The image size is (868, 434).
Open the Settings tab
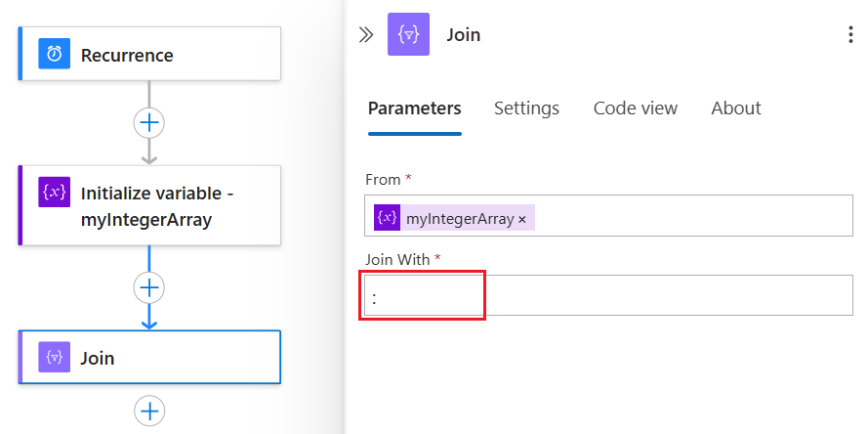point(526,108)
